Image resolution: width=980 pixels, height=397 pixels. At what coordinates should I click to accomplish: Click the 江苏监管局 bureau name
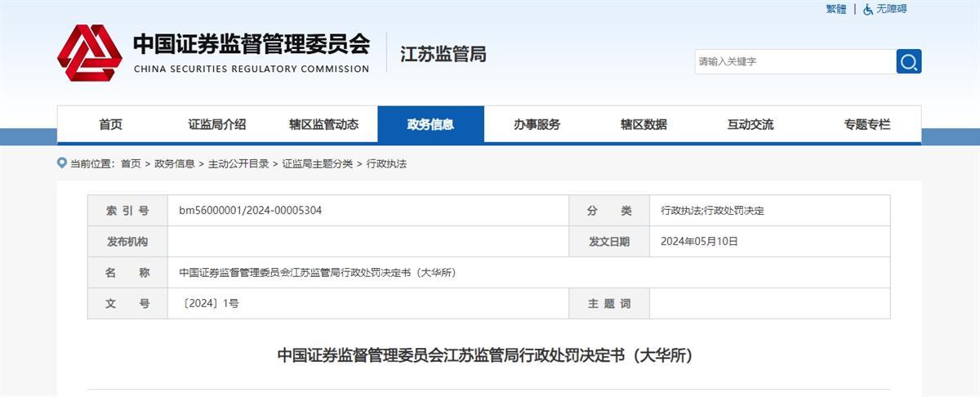(443, 54)
